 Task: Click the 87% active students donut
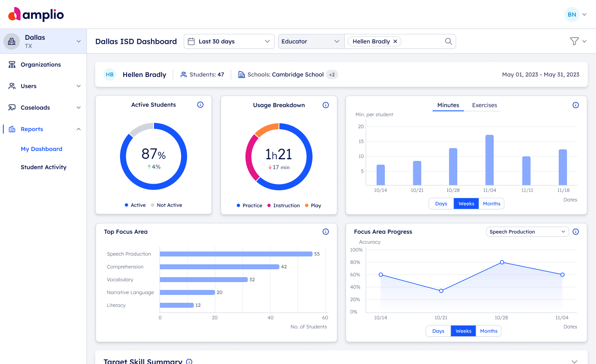click(x=154, y=156)
